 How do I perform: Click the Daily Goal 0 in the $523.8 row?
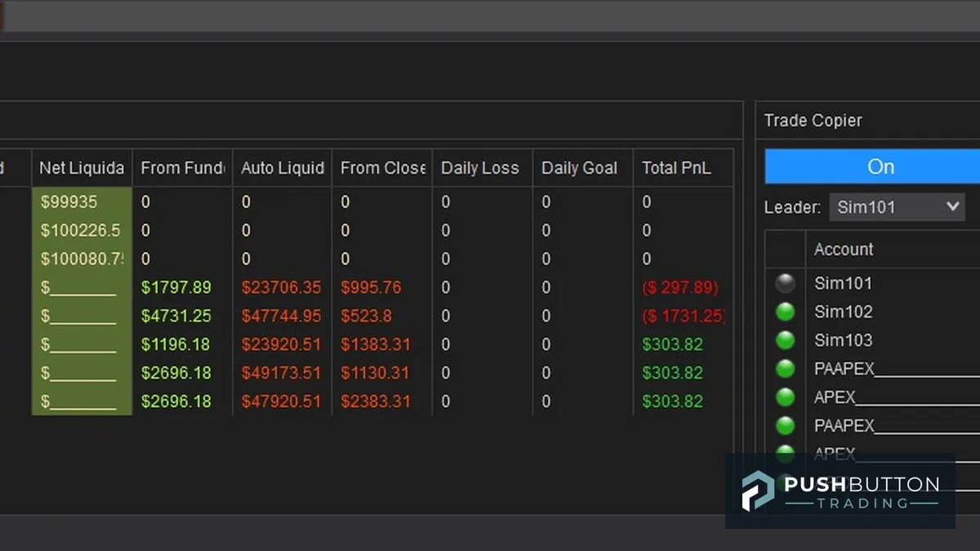point(546,316)
